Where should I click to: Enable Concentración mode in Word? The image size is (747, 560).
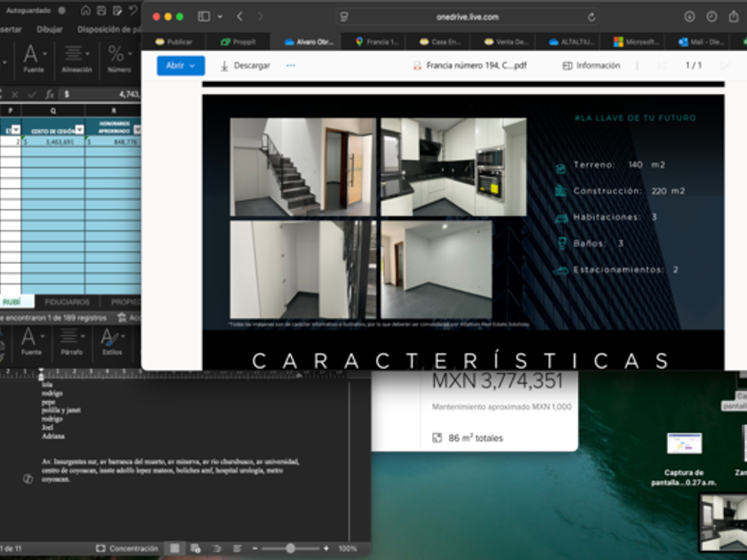coord(127,548)
